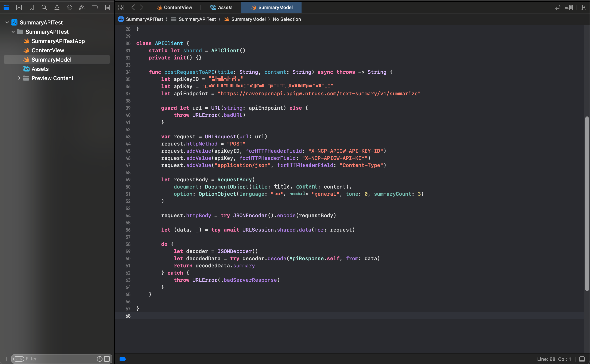Viewport: 590px width, 364px height.
Task: Open the Bookmark navigator icon
Action: tap(32, 7)
